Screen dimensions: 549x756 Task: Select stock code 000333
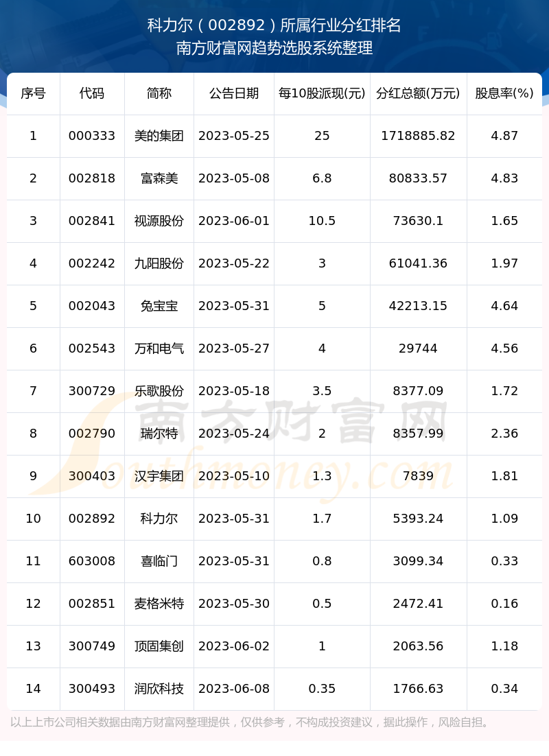pyautogui.click(x=92, y=136)
